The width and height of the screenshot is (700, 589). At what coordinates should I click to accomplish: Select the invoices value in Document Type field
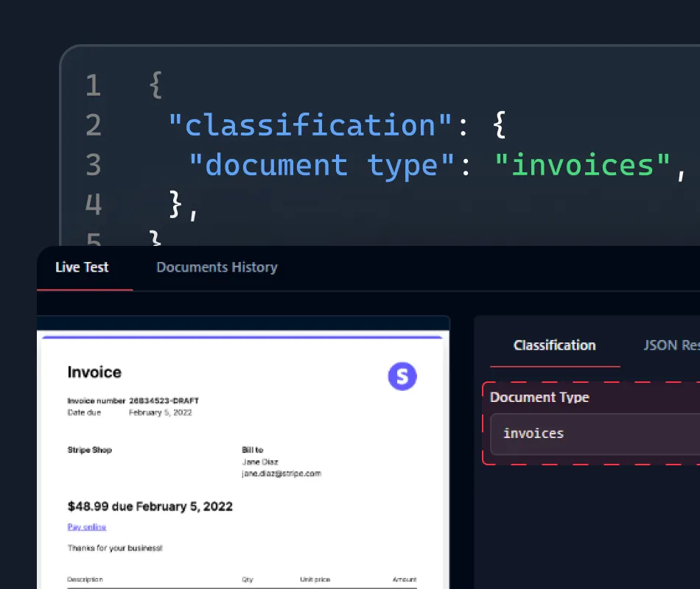click(533, 434)
